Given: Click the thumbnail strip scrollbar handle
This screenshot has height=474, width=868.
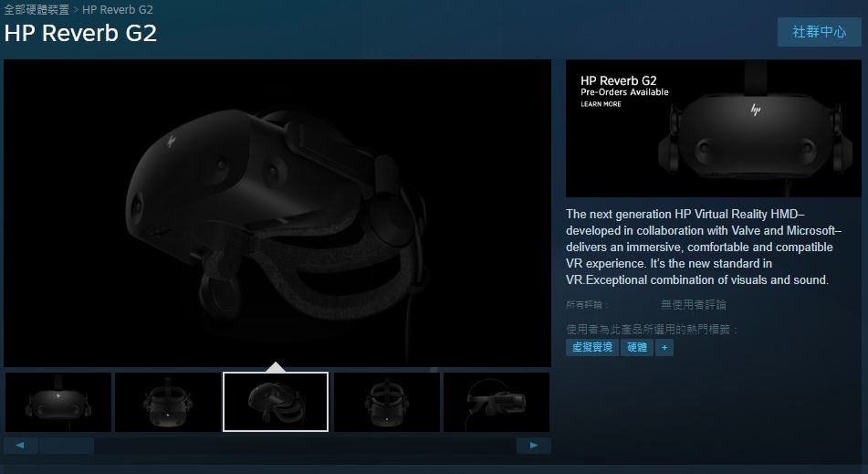Looking at the screenshot, I should coord(67,445).
